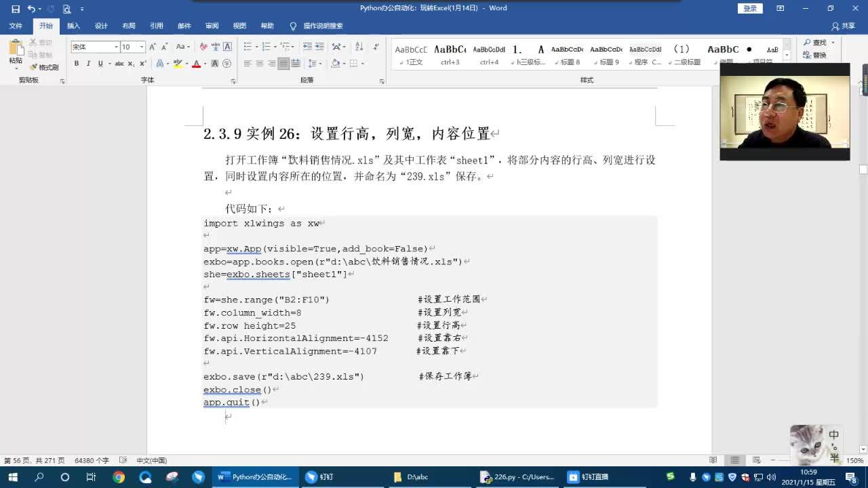This screenshot has width=868, height=488.
Task: Open the font size dropdown
Action: [x=142, y=47]
